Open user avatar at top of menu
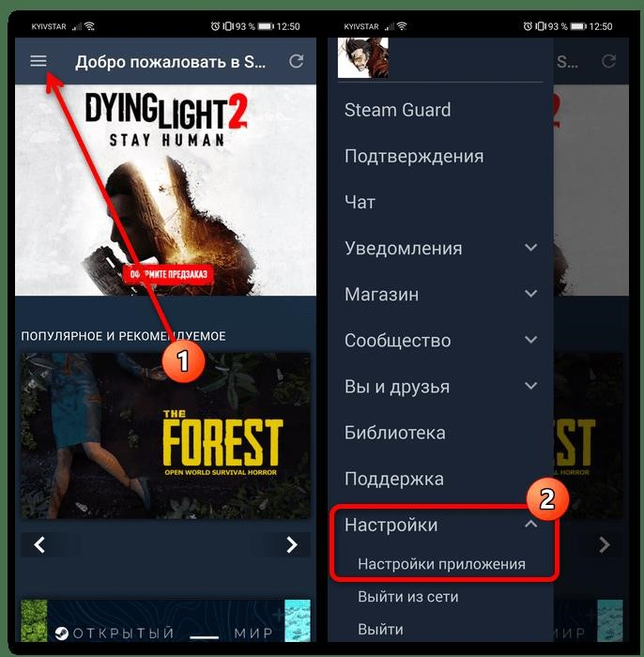The height and width of the screenshot is (657, 644). [x=363, y=57]
